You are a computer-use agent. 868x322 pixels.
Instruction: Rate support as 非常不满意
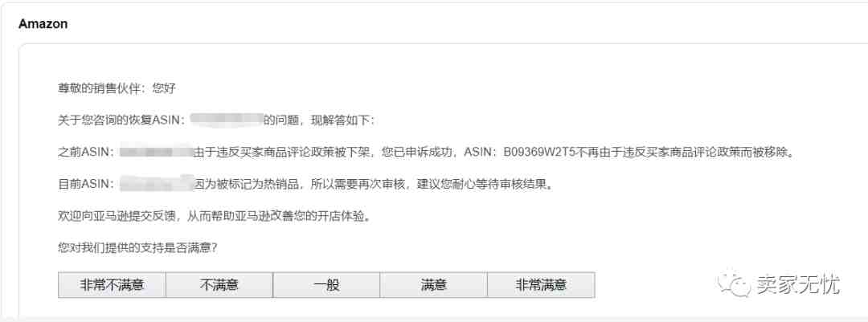(x=112, y=285)
